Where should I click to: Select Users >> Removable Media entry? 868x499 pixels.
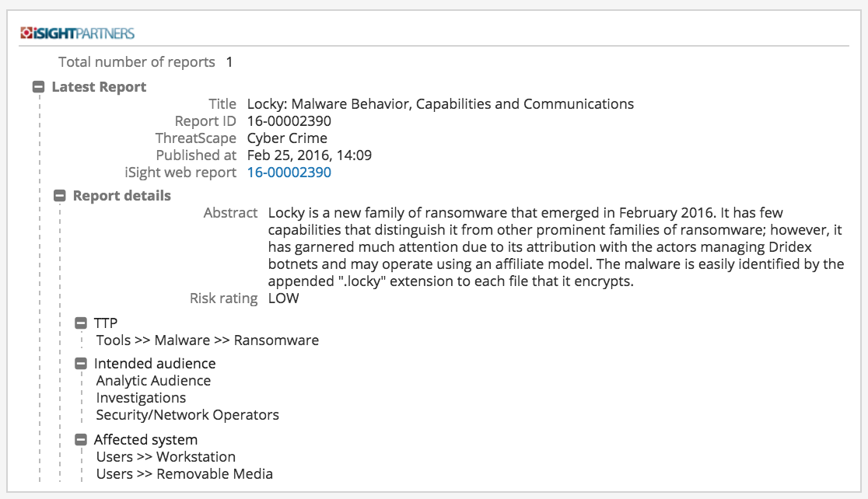click(184, 474)
